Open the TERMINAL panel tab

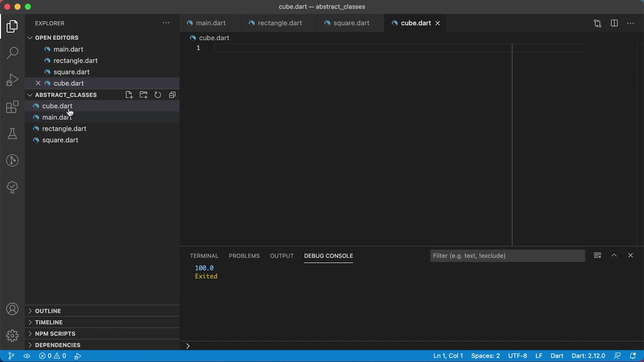204,256
